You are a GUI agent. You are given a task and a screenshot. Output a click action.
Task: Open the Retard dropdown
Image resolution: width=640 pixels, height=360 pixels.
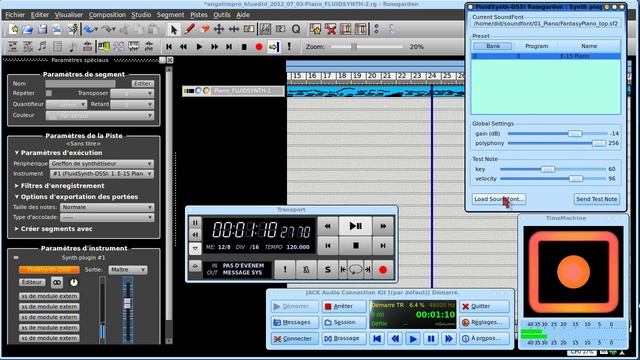[x=132, y=104]
